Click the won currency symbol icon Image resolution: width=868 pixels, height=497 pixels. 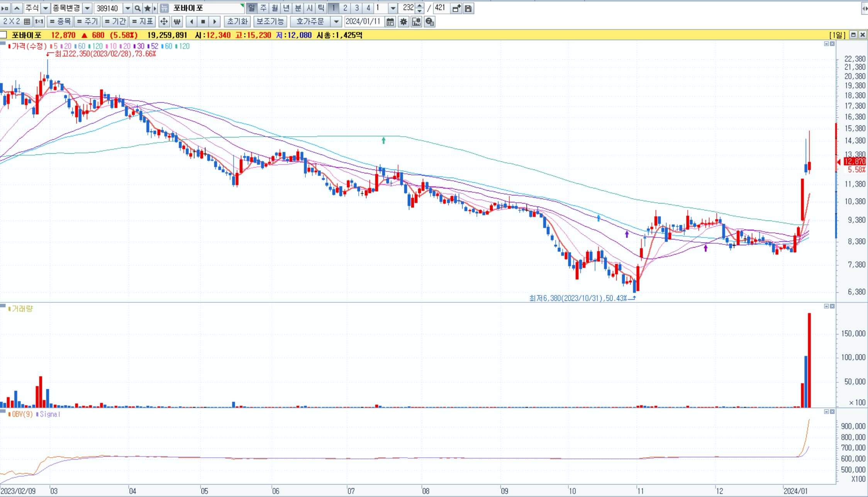coord(177,22)
